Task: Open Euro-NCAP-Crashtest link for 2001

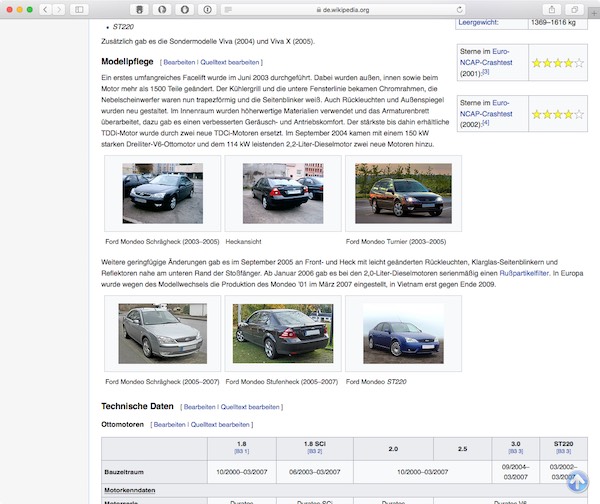Action: (x=486, y=57)
